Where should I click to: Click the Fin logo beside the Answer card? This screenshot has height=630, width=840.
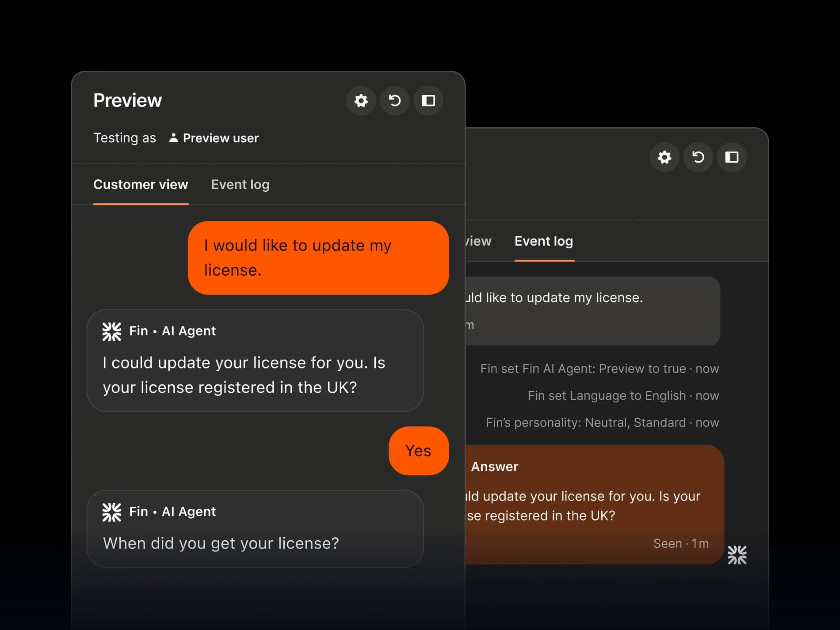737,555
